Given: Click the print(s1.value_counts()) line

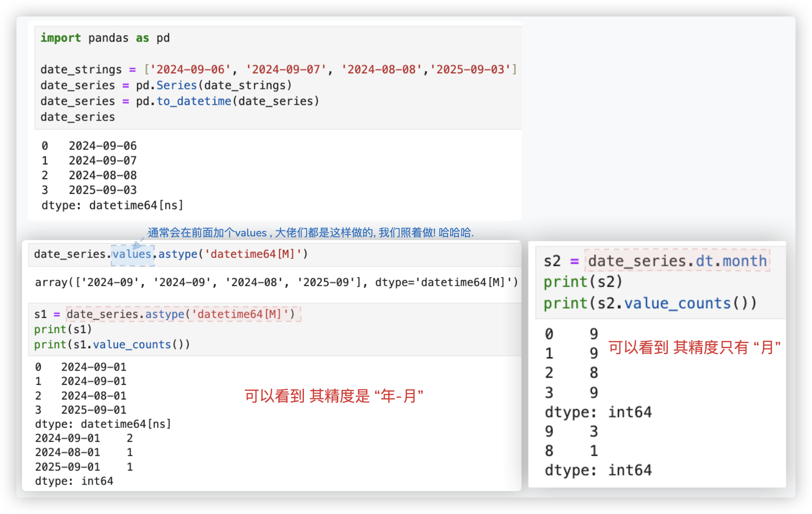Looking at the screenshot, I should click(112, 344).
